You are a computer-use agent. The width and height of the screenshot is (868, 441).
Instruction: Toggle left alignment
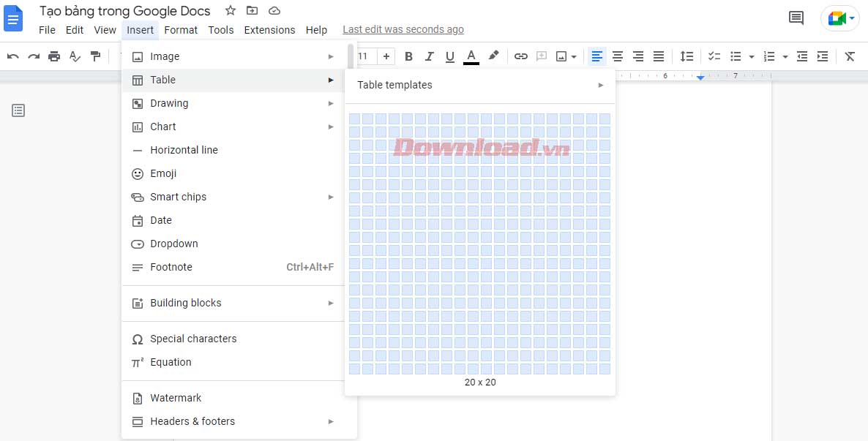tap(596, 56)
